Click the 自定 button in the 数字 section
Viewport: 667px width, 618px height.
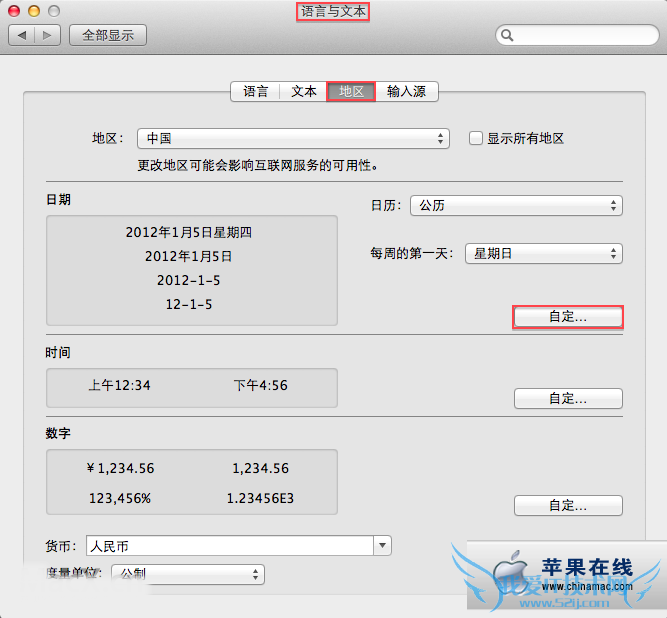568,506
